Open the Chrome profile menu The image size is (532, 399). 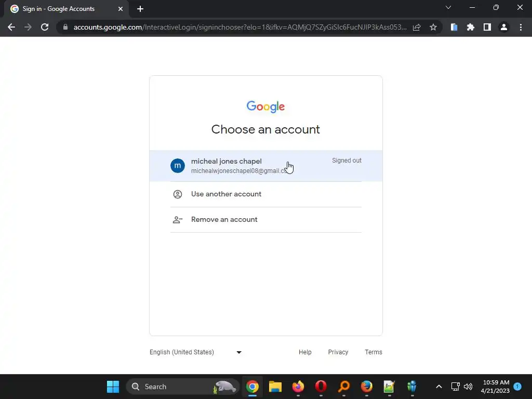504,27
